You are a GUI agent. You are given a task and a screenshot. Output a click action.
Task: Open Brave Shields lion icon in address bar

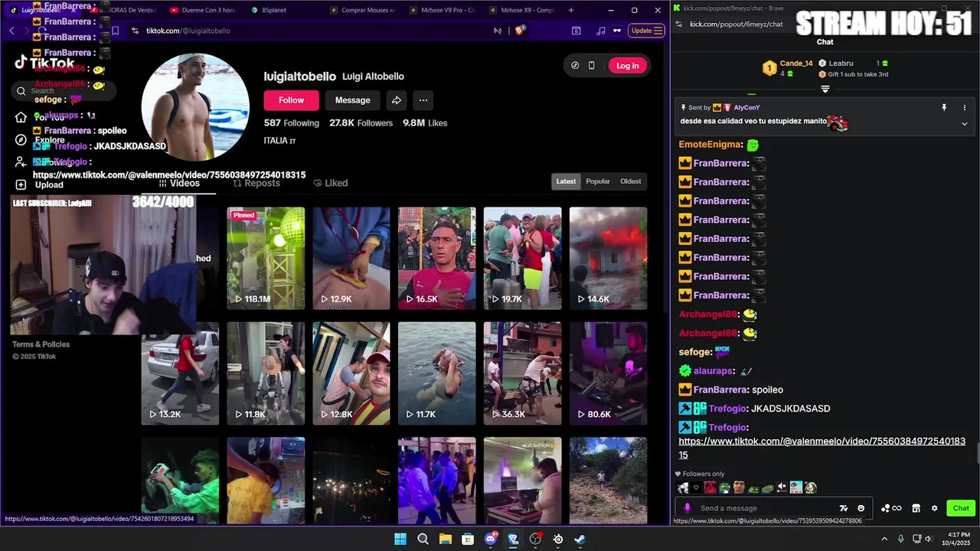(x=520, y=31)
